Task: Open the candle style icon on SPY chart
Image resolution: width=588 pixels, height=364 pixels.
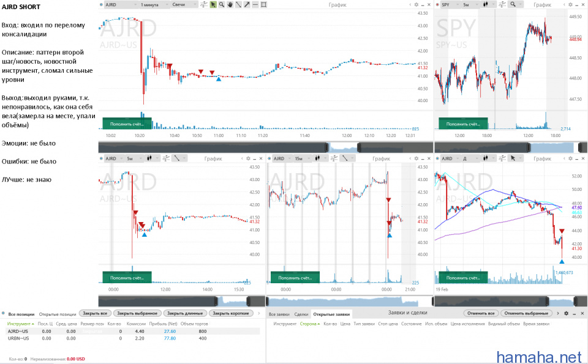Action: [486, 4]
